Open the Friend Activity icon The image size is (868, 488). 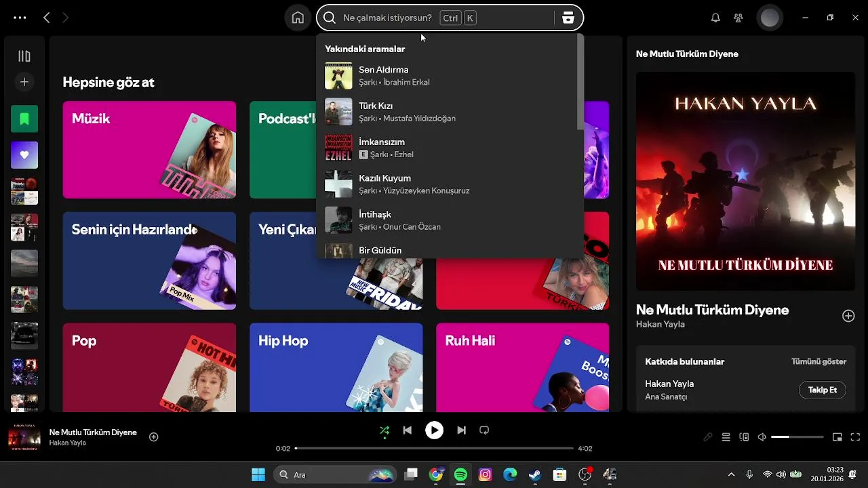(738, 18)
